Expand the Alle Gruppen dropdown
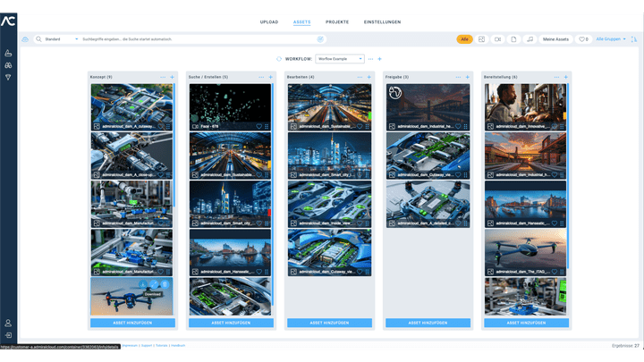Image resolution: width=644 pixels, height=362 pixels. click(611, 39)
